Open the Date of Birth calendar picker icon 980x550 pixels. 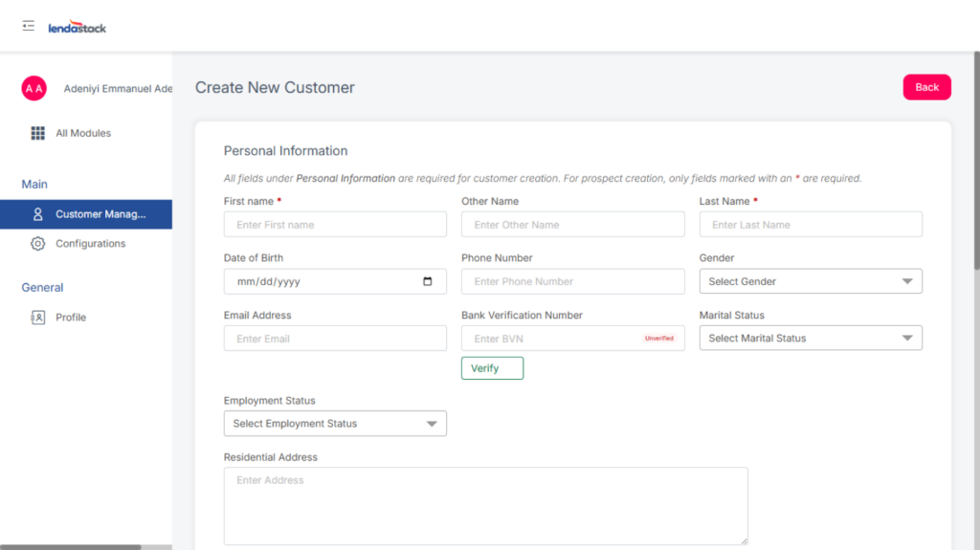coord(428,281)
